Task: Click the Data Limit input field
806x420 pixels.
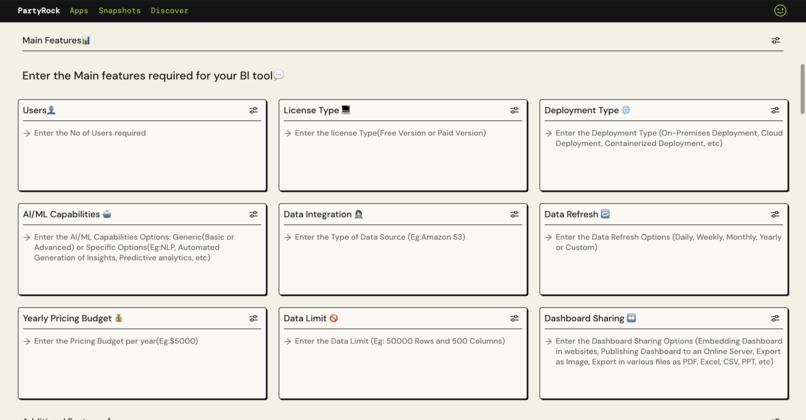Action: 403,365
